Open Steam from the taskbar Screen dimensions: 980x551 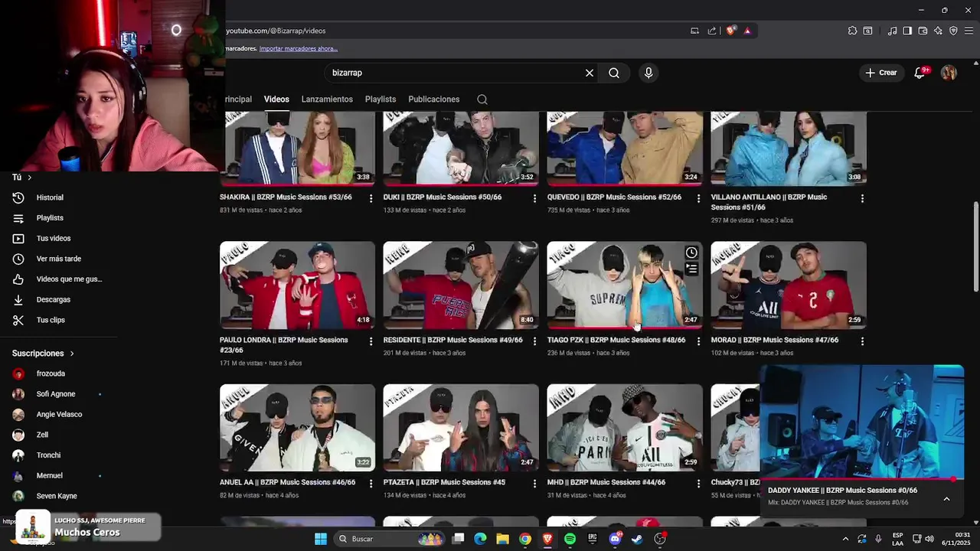pyautogui.click(x=637, y=539)
